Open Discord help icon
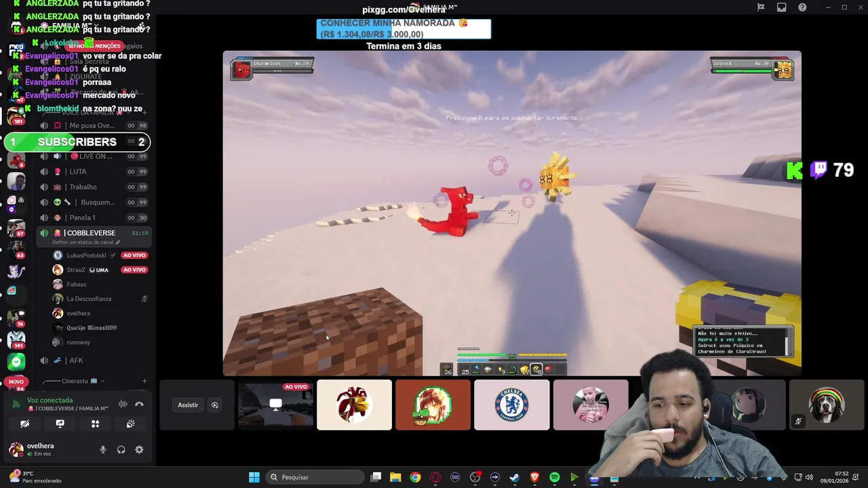868x488 pixels. click(x=802, y=7)
